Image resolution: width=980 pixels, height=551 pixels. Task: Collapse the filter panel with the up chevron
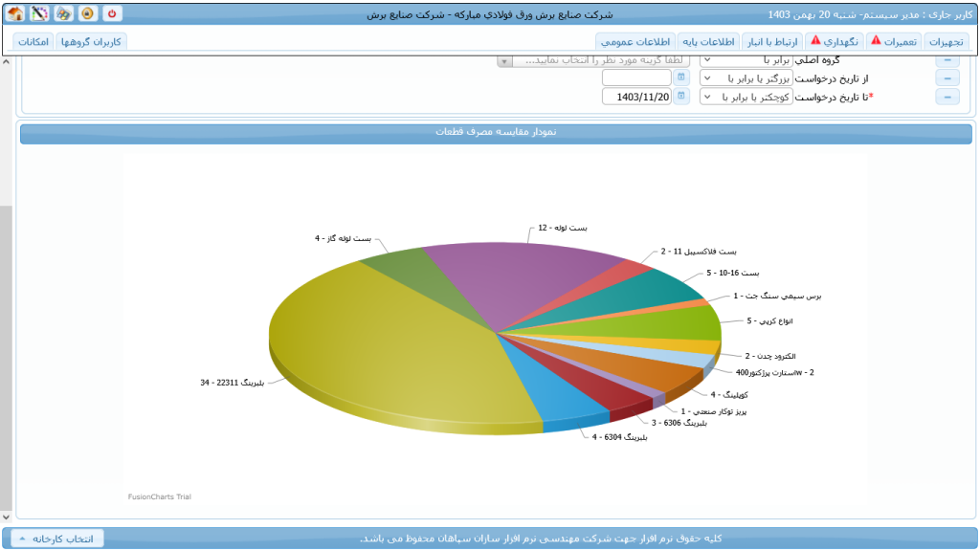pos(6,61)
